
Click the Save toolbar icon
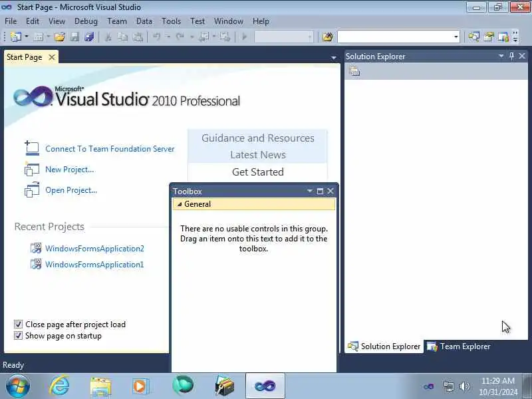[74, 37]
